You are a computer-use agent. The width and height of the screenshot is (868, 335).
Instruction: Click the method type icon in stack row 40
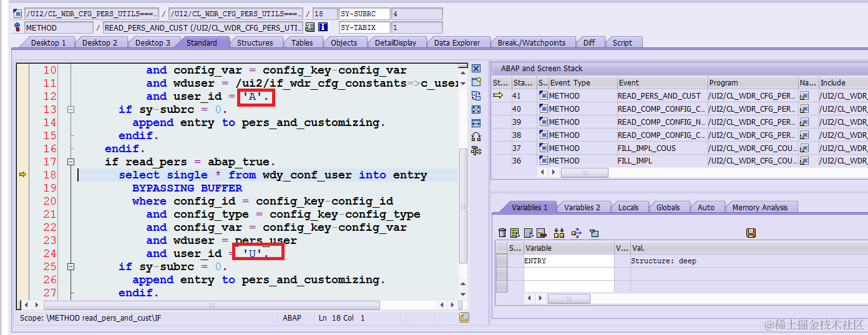pos(543,109)
